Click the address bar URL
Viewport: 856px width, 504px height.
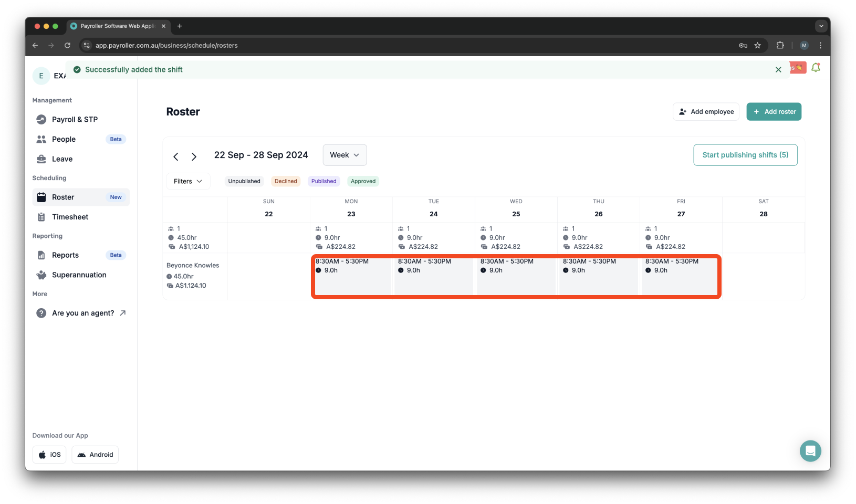(166, 46)
